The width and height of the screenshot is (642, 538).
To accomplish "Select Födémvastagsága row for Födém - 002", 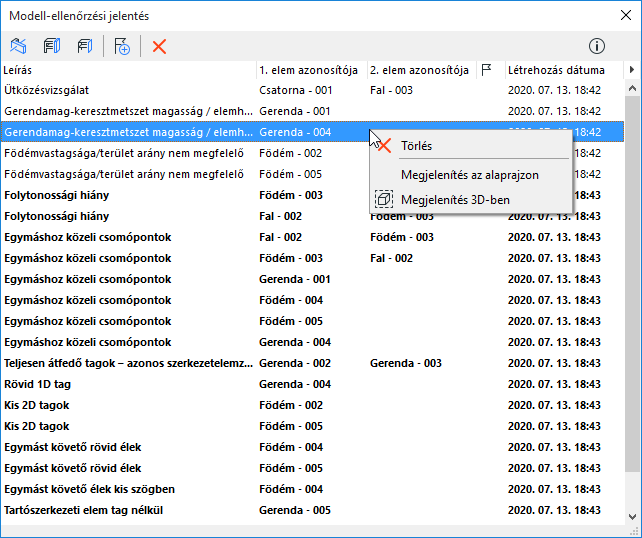I will click(313, 153).
